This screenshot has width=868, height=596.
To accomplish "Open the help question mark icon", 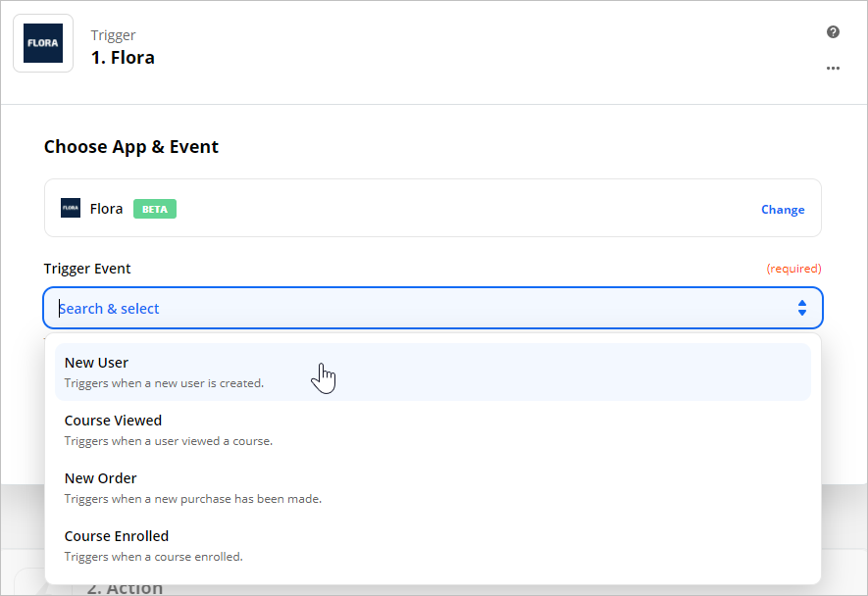I will click(833, 32).
